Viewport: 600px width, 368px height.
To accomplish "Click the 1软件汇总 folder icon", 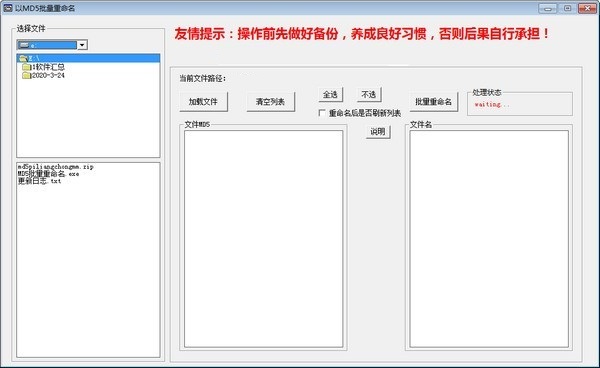I will click(x=26, y=67).
